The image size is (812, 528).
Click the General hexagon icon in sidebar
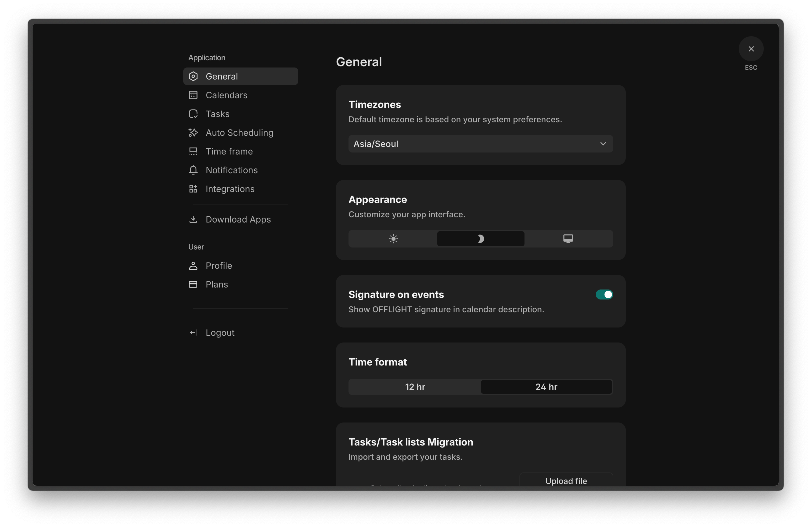(x=193, y=76)
